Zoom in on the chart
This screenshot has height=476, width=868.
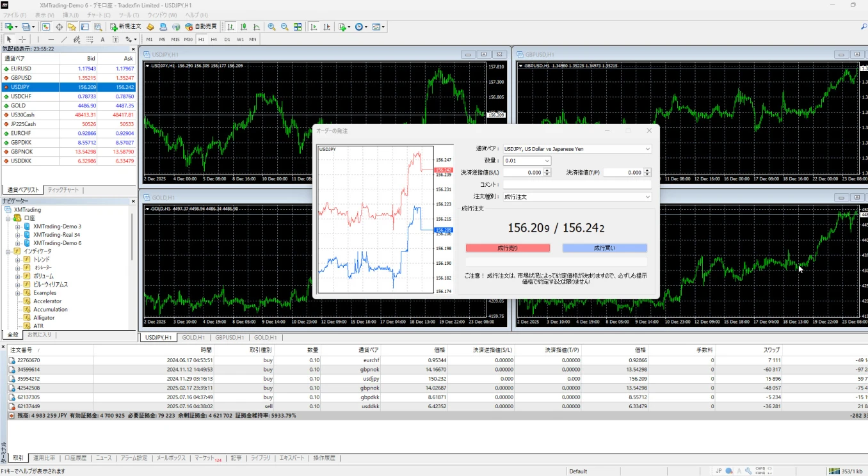[272, 26]
